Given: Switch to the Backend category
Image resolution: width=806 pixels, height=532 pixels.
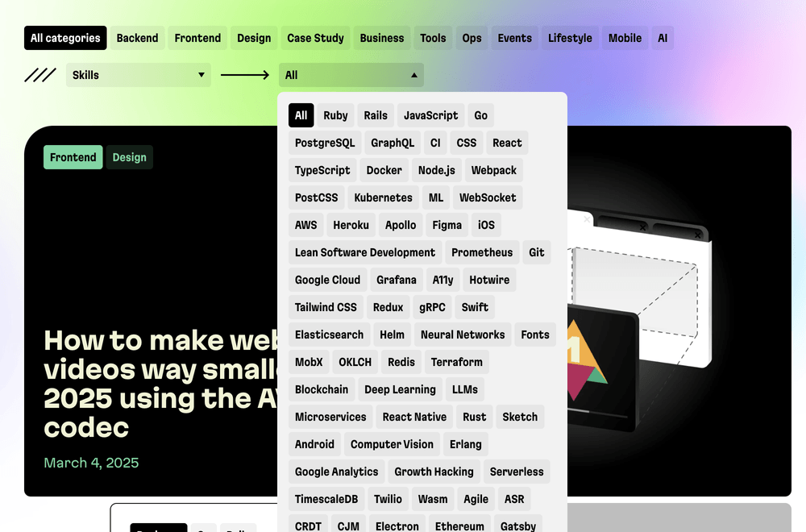Looking at the screenshot, I should coord(137,37).
